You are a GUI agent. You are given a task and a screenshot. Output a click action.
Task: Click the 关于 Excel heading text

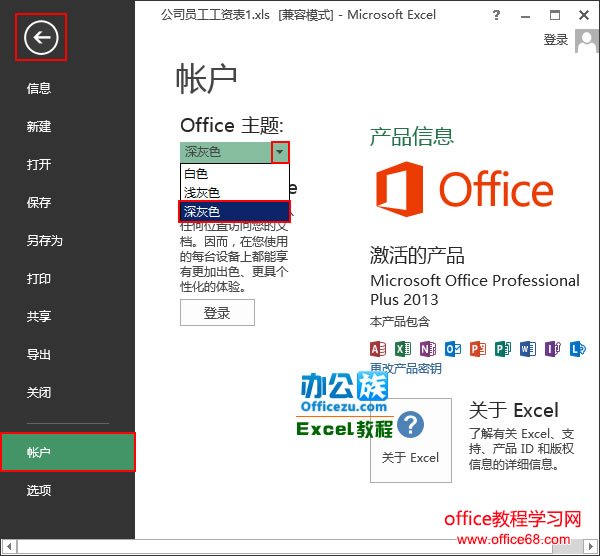point(514,411)
